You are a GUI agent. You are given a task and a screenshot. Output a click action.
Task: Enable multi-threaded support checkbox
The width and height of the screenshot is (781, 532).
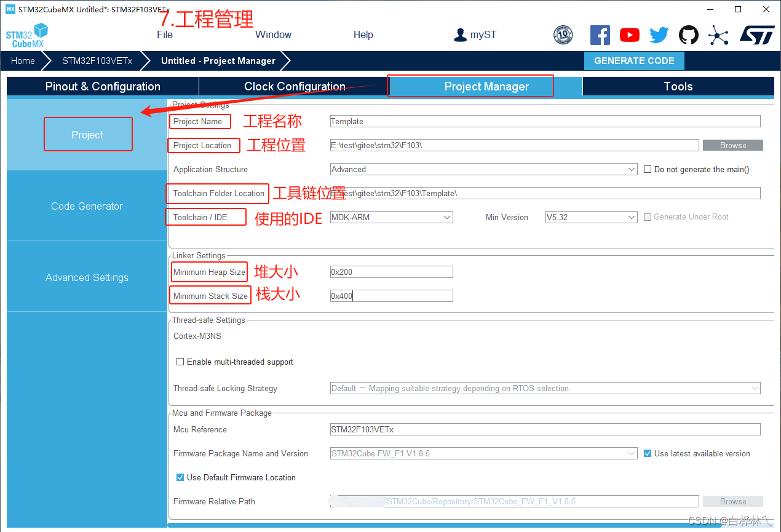point(180,362)
